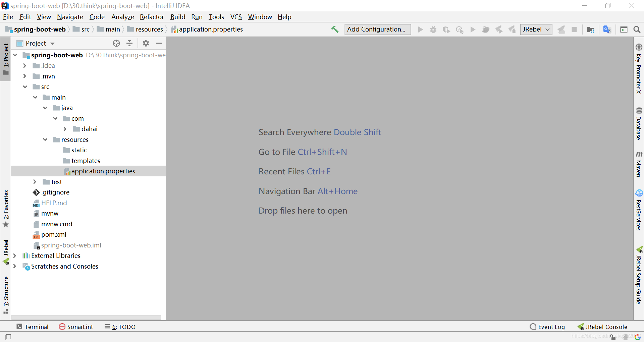This screenshot has width=644, height=342.
Task: Hide the Project panel with minus icon
Action: pyautogui.click(x=159, y=43)
